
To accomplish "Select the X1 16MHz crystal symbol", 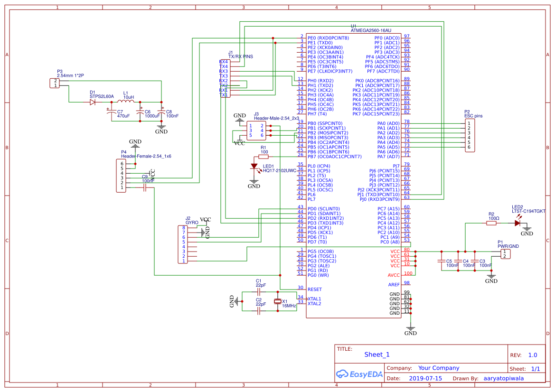I will (278, 301).
